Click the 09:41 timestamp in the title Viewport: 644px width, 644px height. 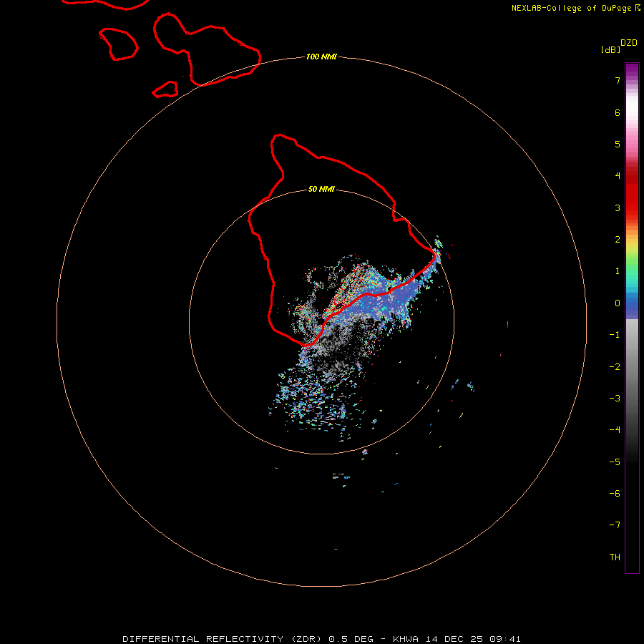pos(505,639)
